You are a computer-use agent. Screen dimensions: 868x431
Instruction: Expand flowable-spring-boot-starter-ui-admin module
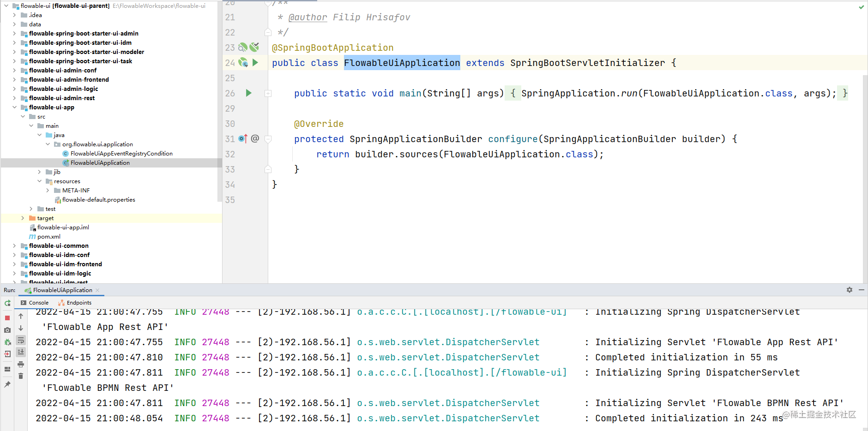14,34
